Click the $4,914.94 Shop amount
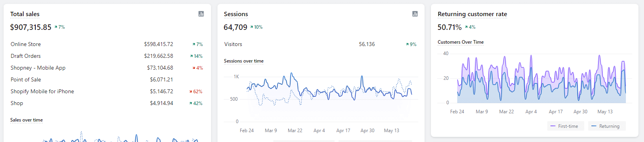The width and height of the screenshot is (644, 142). coord(162,103)
